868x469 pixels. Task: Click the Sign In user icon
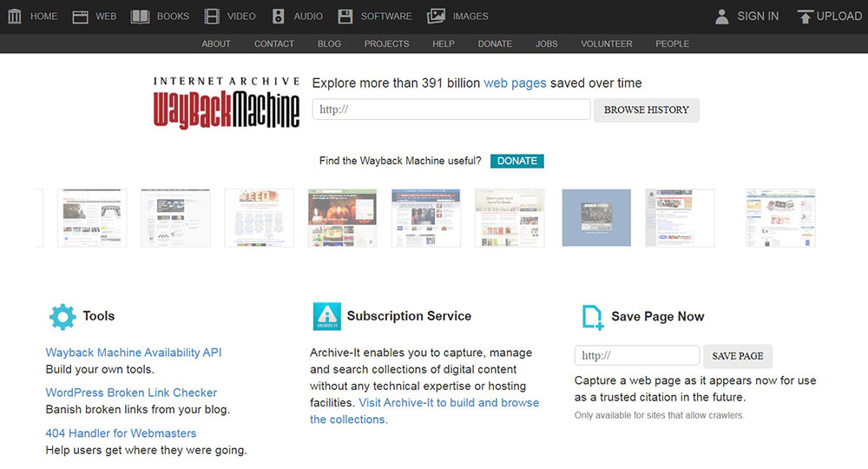(x=721, y=17)
